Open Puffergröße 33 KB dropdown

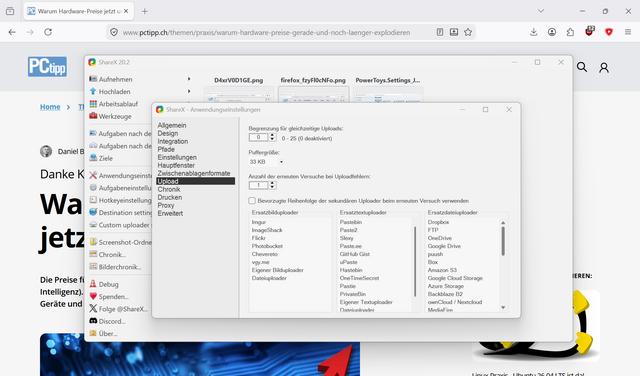[267, 162]
